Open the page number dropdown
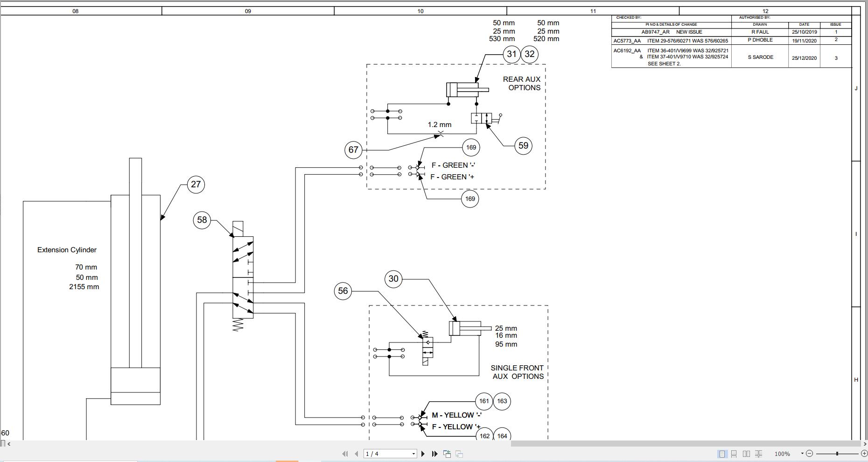Image resolution: width=868 pixels, height=462 pixels. [x=413, y=454]
